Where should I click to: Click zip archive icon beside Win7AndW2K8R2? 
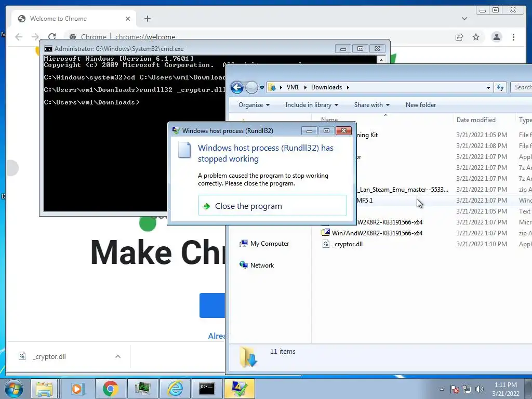click(x=326, y=233)
